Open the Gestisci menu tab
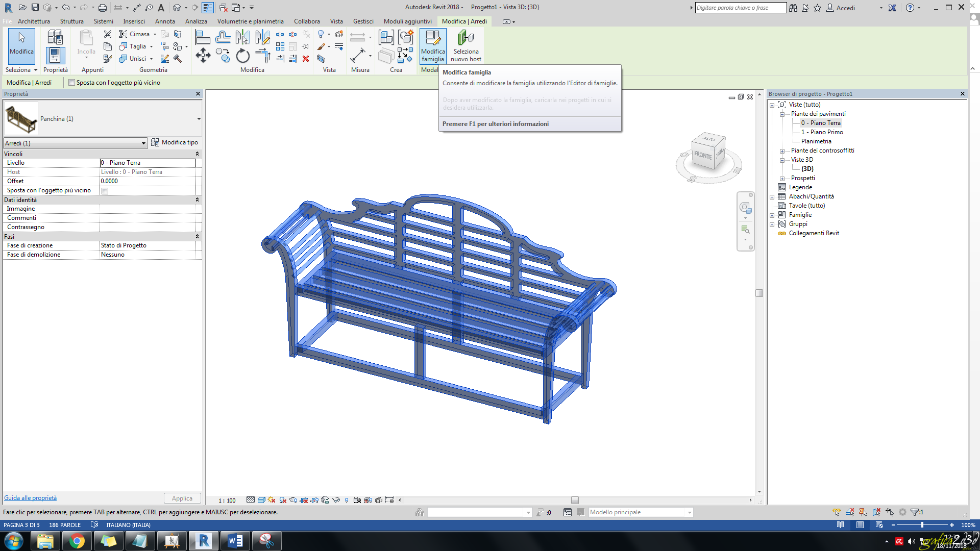 [363, 21]
